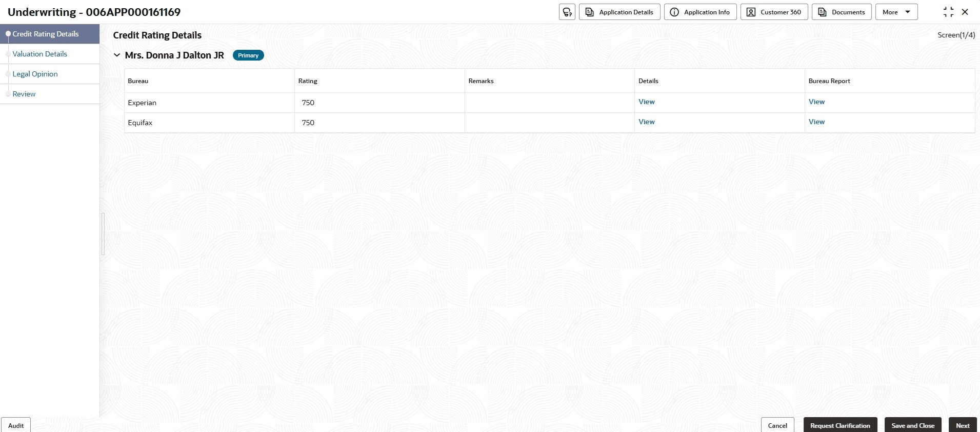Click Save and Close button
Screen dimensions: 980x432
[x=913, y=425]
